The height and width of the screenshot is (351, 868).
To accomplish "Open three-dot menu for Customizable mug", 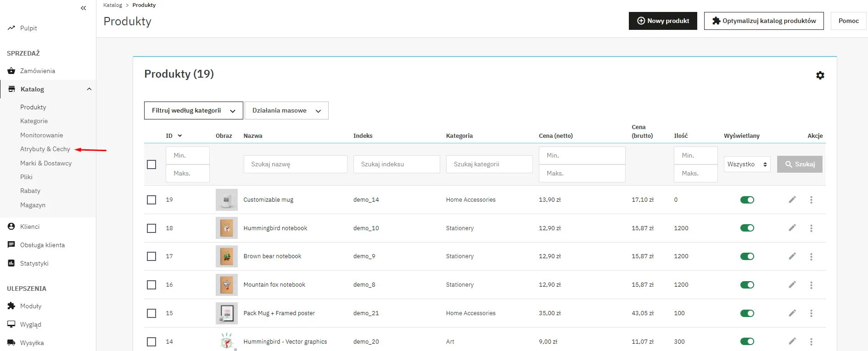I will tap(811, 200).
